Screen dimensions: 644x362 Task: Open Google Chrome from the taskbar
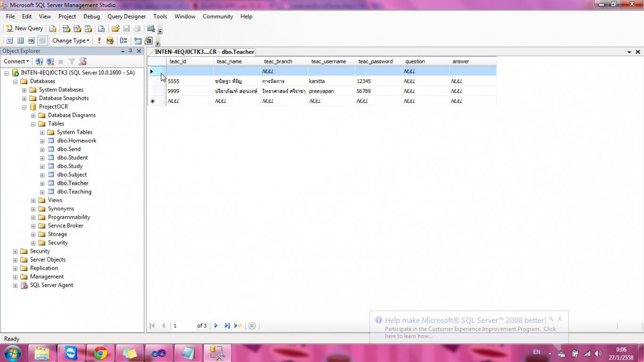click(x=100, y=353)
